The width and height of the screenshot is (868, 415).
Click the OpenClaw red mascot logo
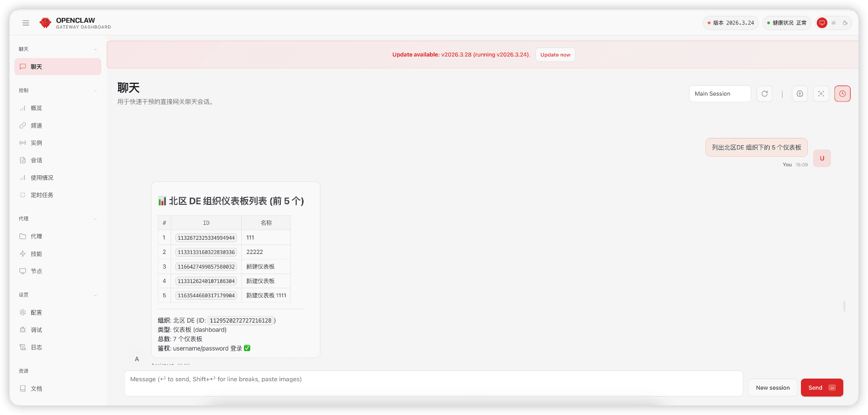tap(45, 23)
